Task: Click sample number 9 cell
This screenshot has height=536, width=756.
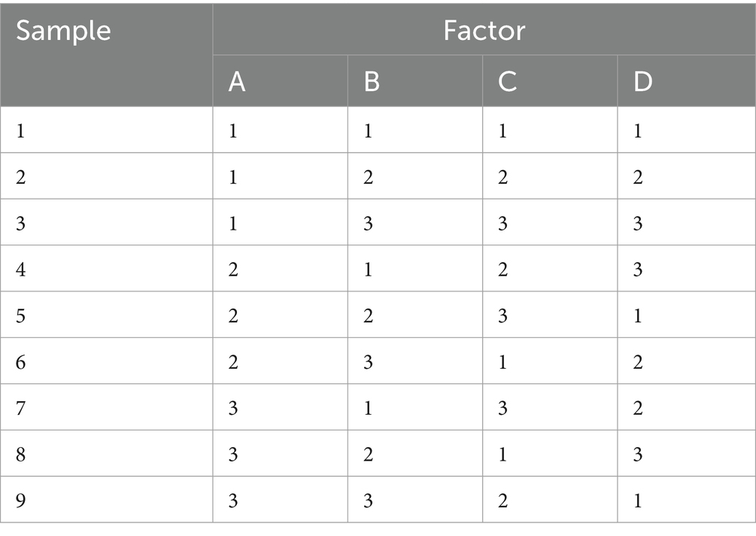Action: pyautogui.click(x=106, y=499)
